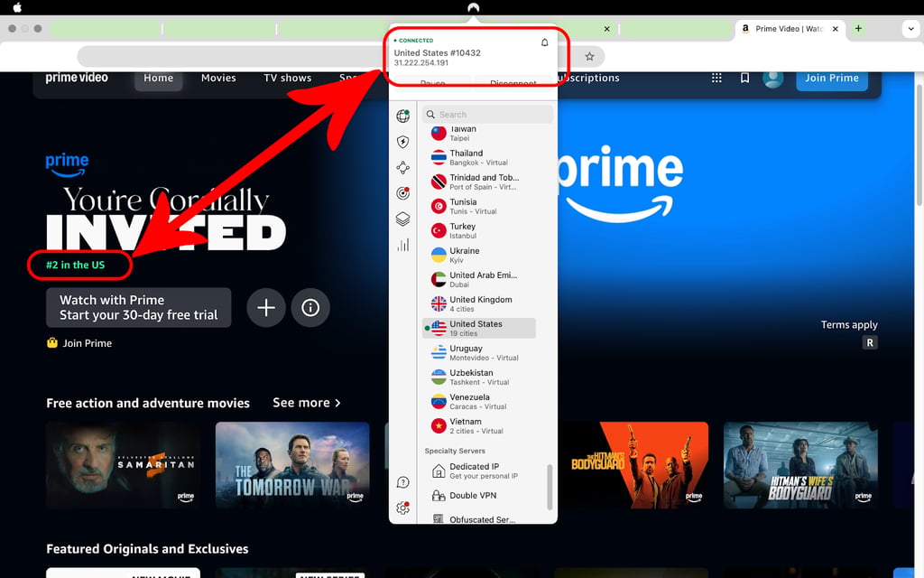Open the VPN globe servers icon
Screen dimensions: 924x578
pos(403,116)
